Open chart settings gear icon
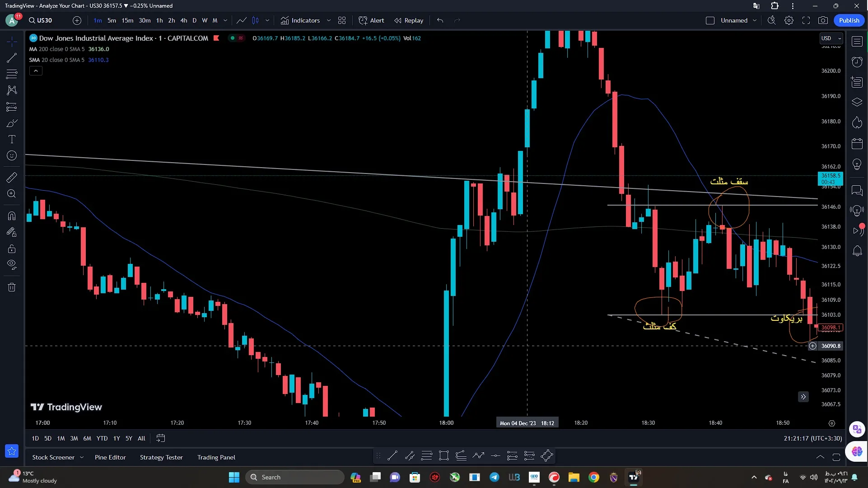The image size is (868, 488). [x=789, y=20]
